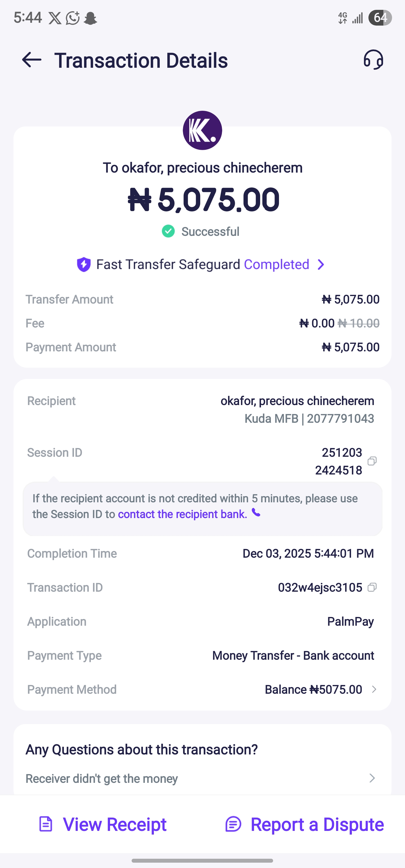
Task: Open "Receiver didn't get the money" chevron
Action: point(372,778)
